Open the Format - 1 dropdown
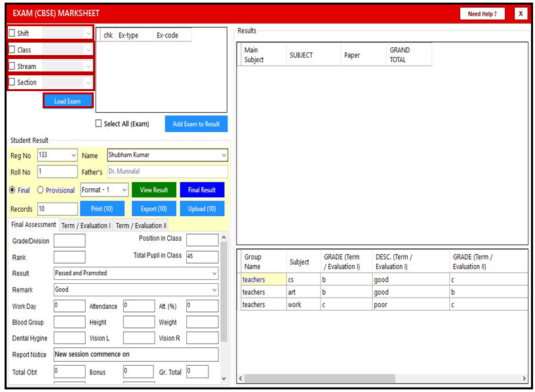 [124, 190]
